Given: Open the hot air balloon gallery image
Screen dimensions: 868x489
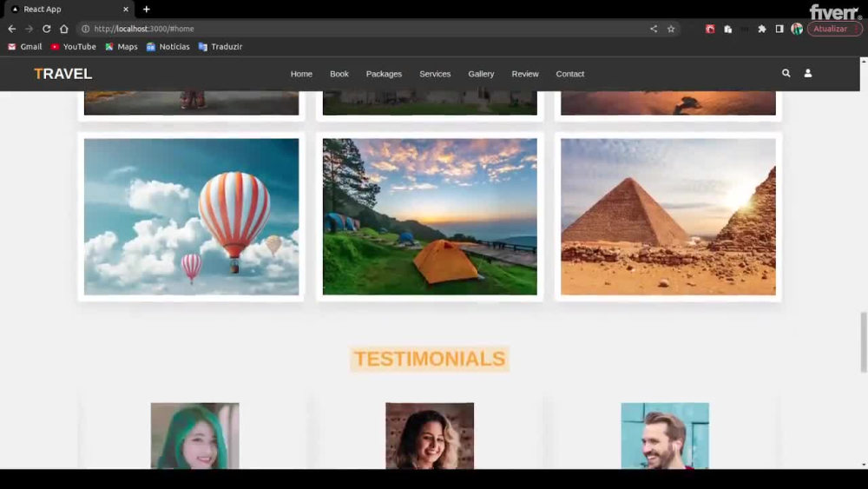Looking at the screenshot, I should pyautogui.click(x=191, y=216).
